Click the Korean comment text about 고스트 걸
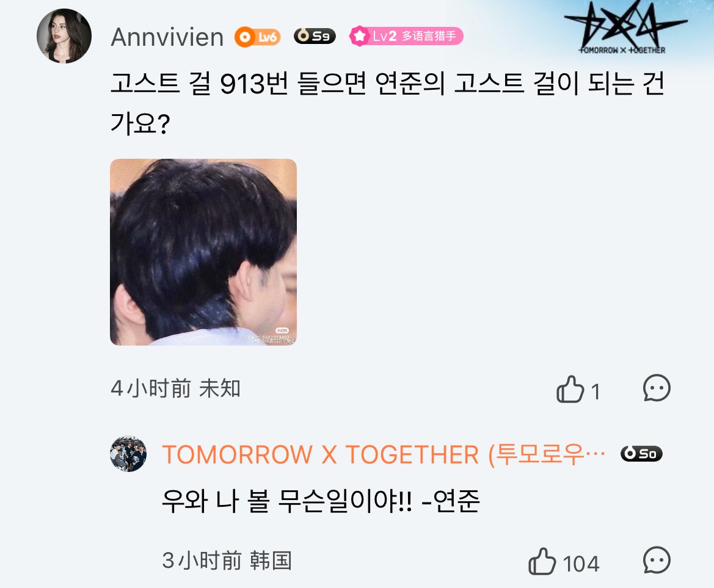Image resolution: width=714 pixels, height=588 pixels. pos(387,103)
